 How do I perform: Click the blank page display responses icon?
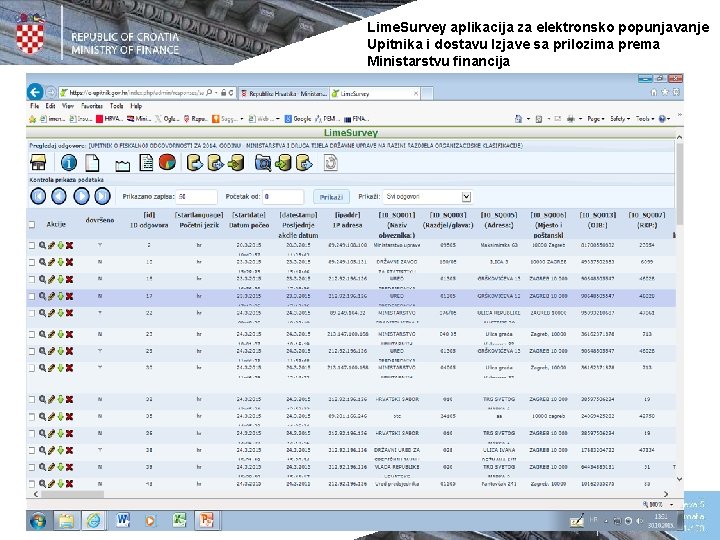pyautogui.click(x=92, y=163)
